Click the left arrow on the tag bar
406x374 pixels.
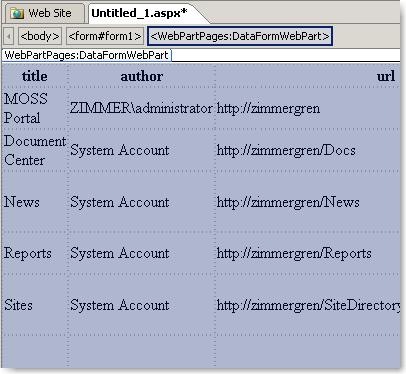9,36
